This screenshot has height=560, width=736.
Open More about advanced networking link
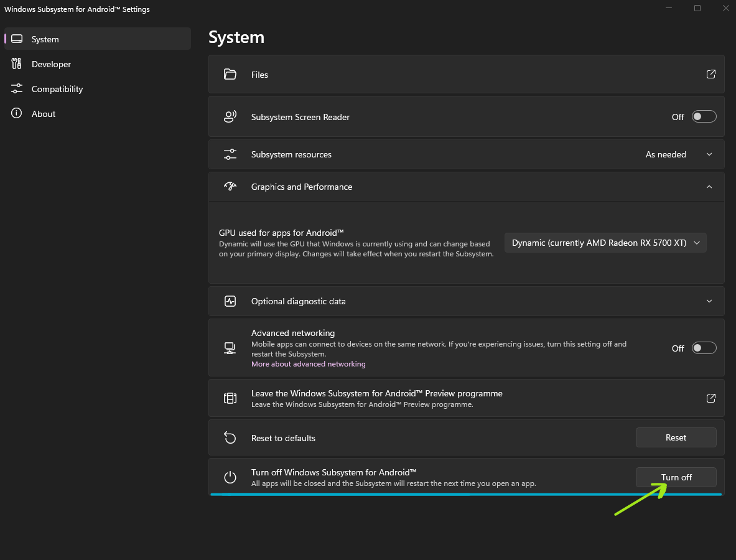[309, 364]
